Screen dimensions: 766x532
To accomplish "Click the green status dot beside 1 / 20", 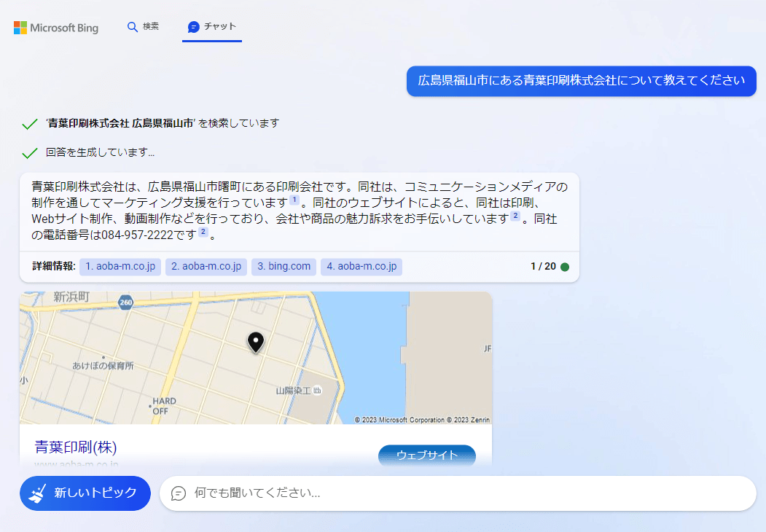I will click(x=565, y=267).
